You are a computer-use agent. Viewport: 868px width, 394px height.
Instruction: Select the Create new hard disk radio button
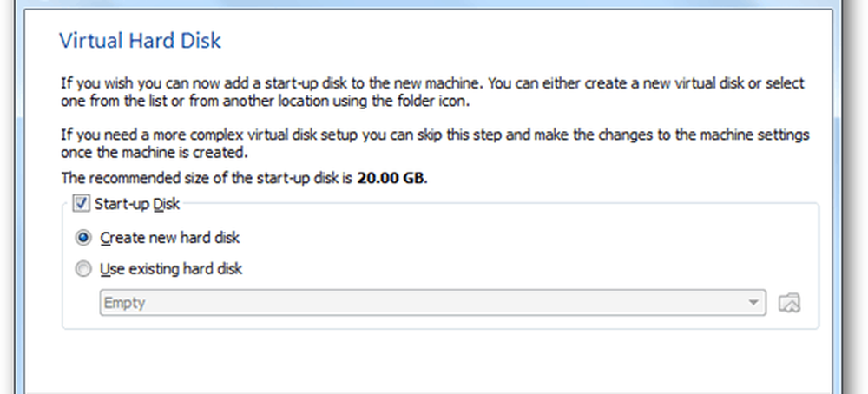(x=83, y=238)
